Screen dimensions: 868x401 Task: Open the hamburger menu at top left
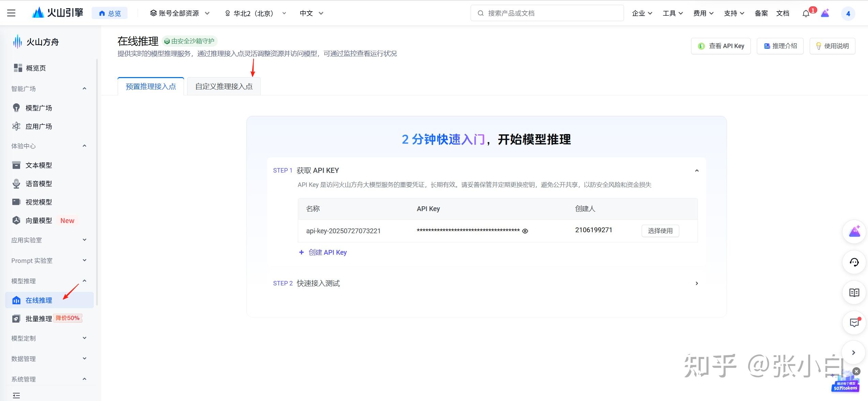(11, 13)
